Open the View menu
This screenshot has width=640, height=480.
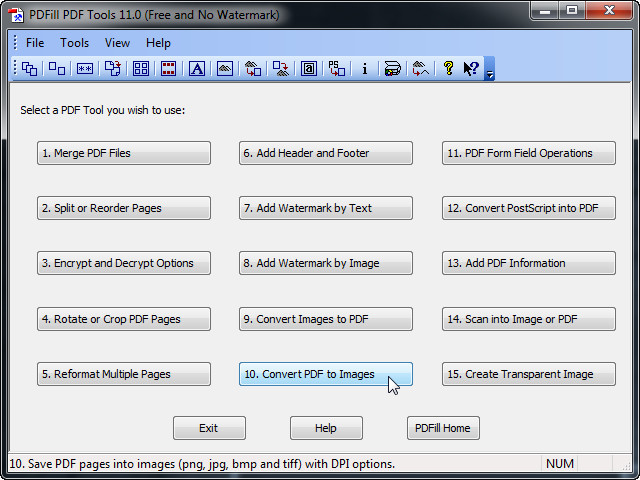coord(117,43)
